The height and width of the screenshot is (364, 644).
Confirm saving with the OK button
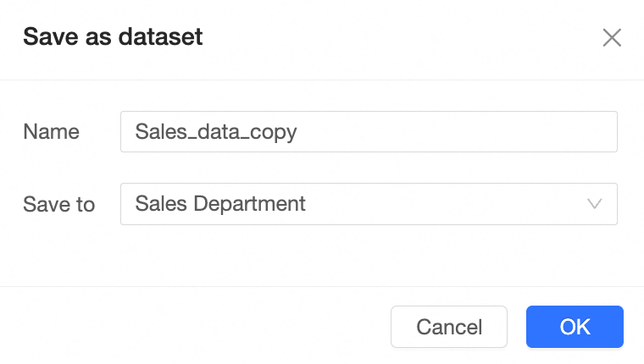[575, 327]
